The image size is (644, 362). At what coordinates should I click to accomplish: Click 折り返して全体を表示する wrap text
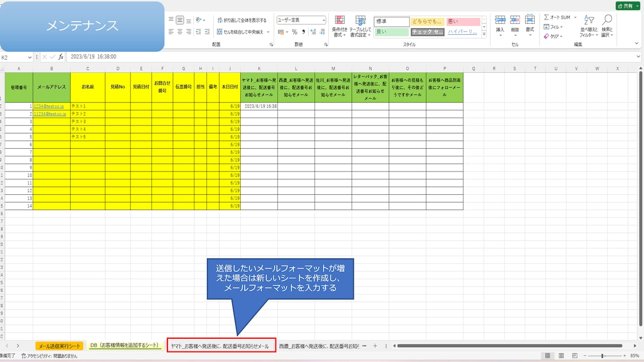click(x=242, y=20)
